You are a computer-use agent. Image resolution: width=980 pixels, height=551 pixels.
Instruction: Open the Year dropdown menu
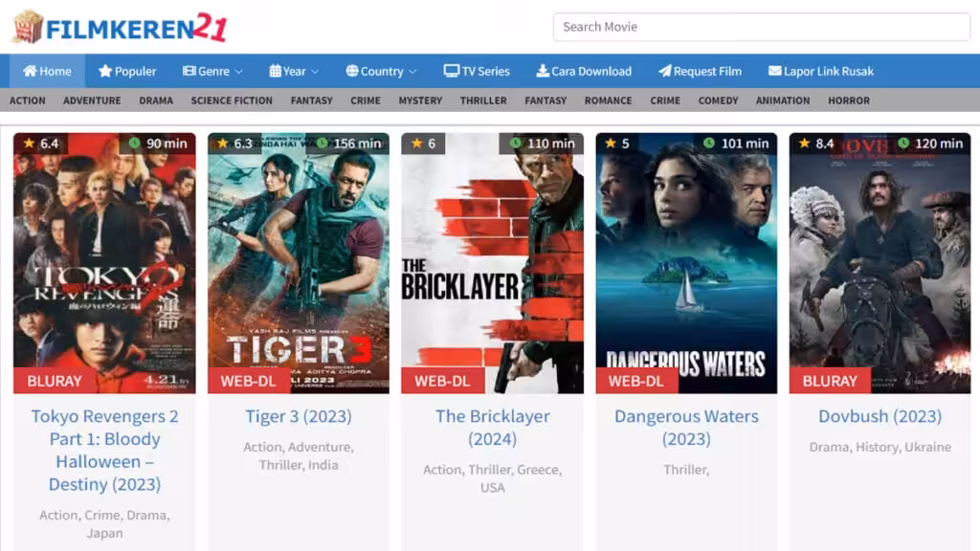(x=294, y=71)
